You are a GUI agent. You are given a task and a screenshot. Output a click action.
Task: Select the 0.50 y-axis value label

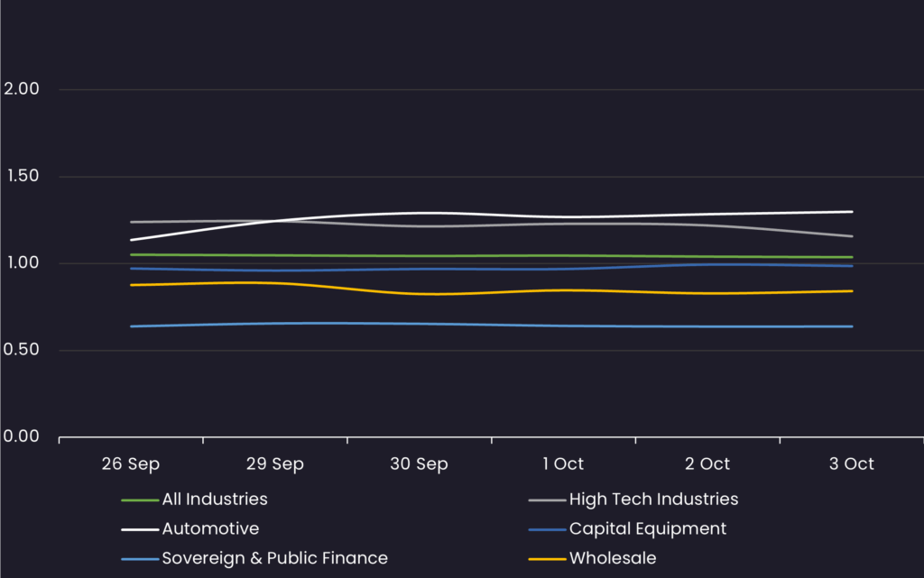pos(22,350)
